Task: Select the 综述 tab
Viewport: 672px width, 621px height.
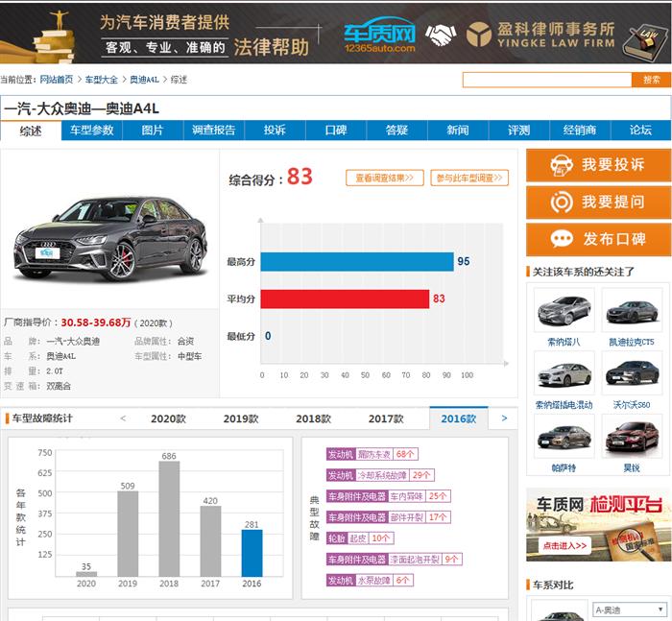Action: (31, 131)
